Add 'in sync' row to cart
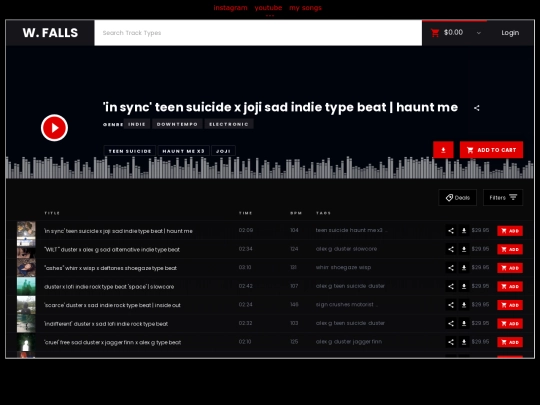Screen dimensions: 540x405 510,231
